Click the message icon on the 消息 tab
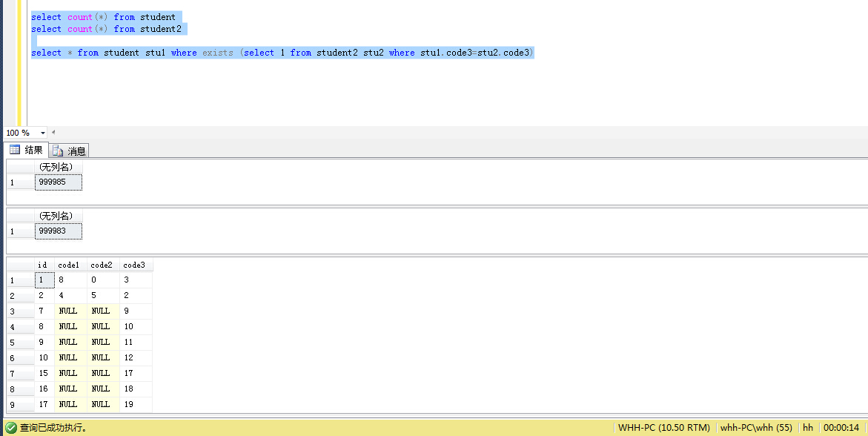 coord(57,150)
